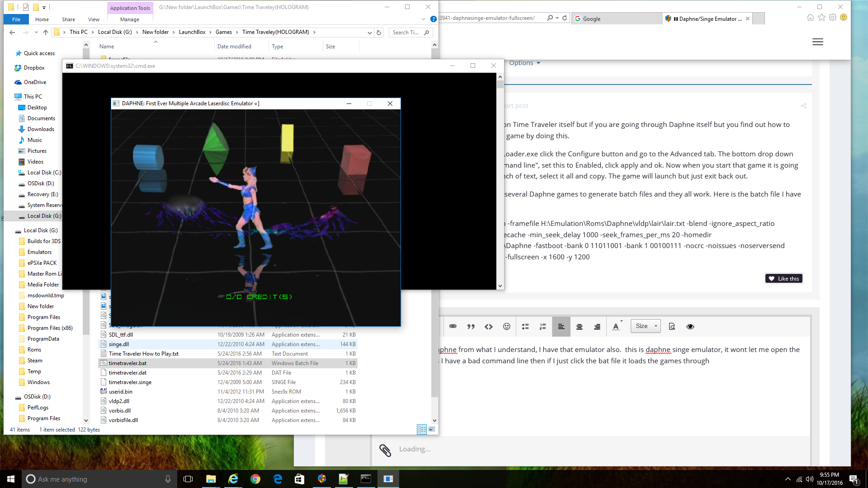Image resolution: width=868 pixels, height=488 pixels.
Task: Switch to large icons view layout
Action: [x=432, y=429]
